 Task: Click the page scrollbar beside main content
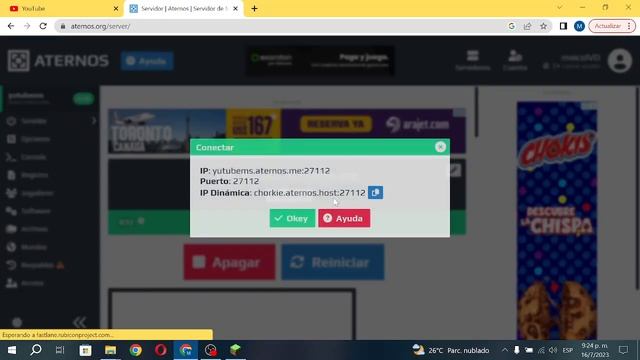point(476,112)
